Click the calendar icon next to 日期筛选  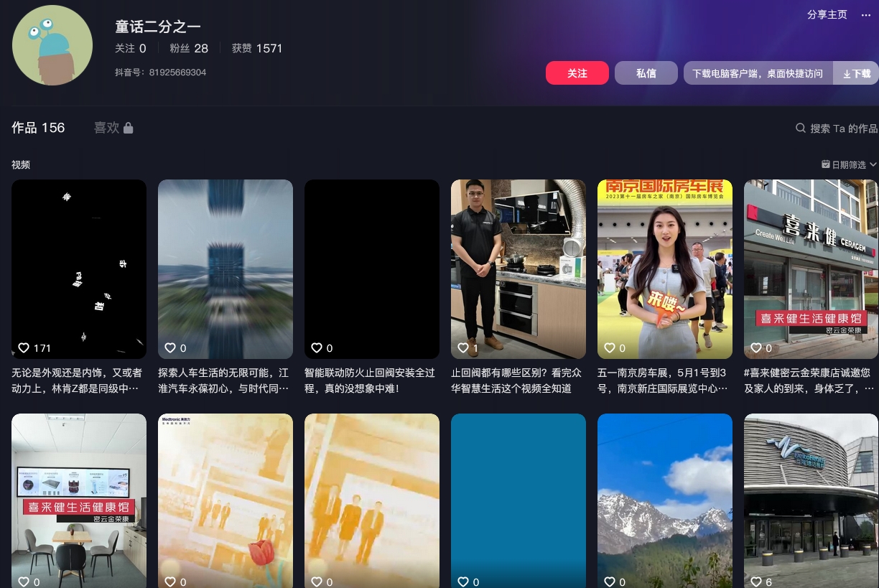[x=826, y=164]
